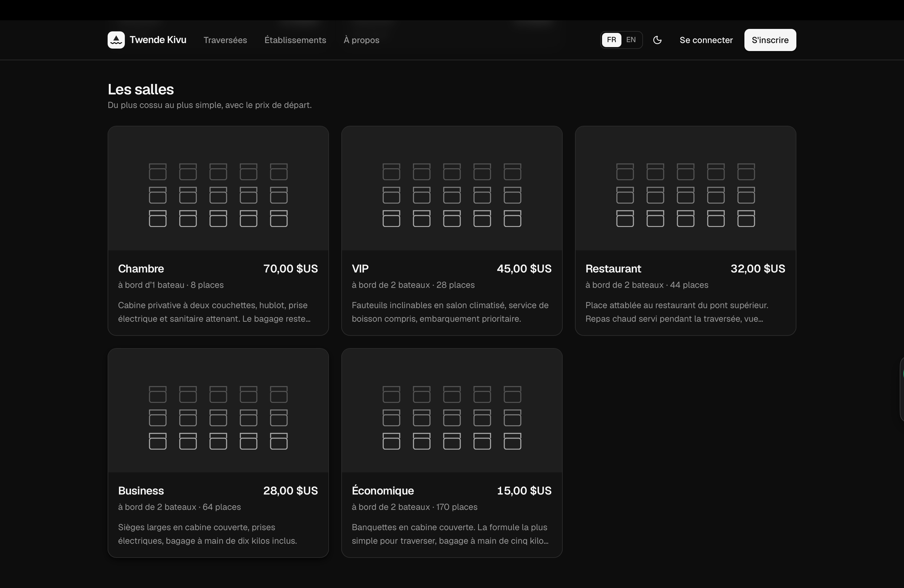Image resolution: width=904 pixels, height=588 pixels.
Task: Click 'à bord d'1 bateau · 8 places'
Action: [171, 285]
